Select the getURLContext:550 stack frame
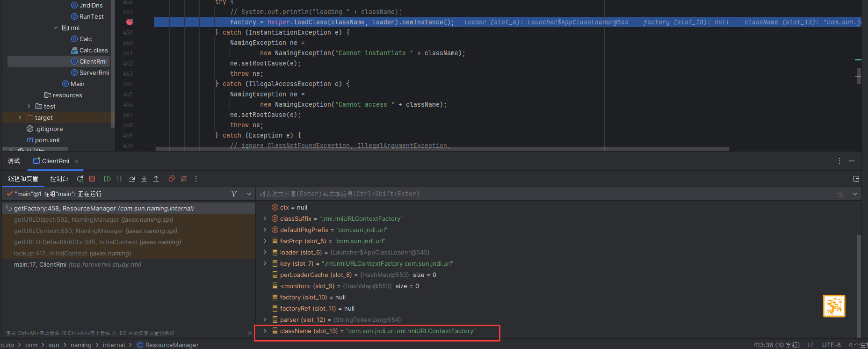The image size is (868, 349). point(129,231)
